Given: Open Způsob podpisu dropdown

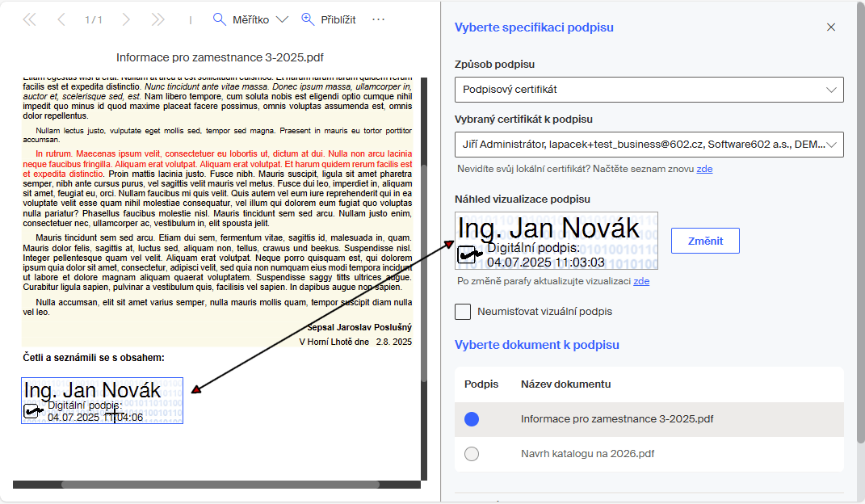Looking at the screenshot, I should coord(649,90).
